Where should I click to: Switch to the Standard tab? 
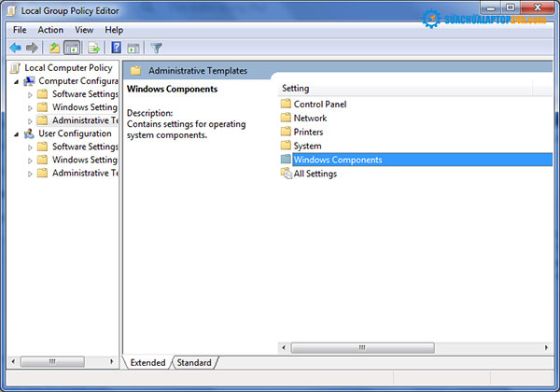(194, 363)
